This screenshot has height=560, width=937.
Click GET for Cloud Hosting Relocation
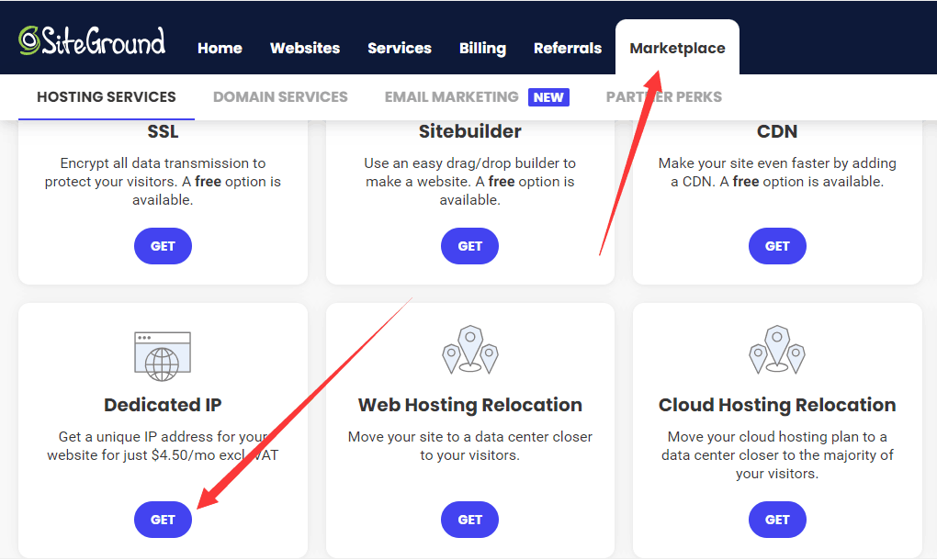777,520
